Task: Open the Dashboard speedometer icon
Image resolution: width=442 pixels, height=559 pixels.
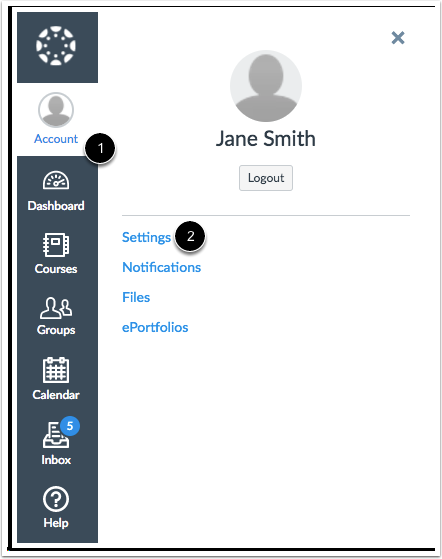Action: (x=56, y=180)
